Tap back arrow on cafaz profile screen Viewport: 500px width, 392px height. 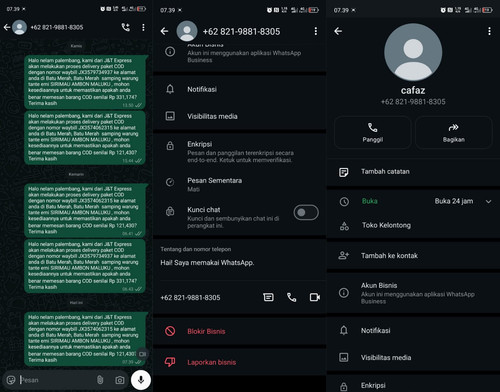coord(338,31)
